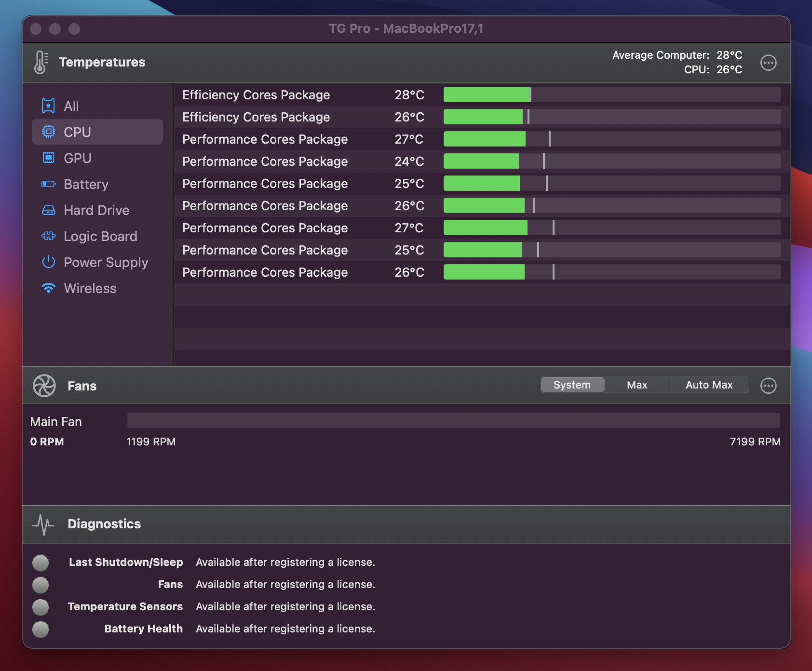
Task: Click the Temperature Sensors diagnostic label
Action: 125,606
